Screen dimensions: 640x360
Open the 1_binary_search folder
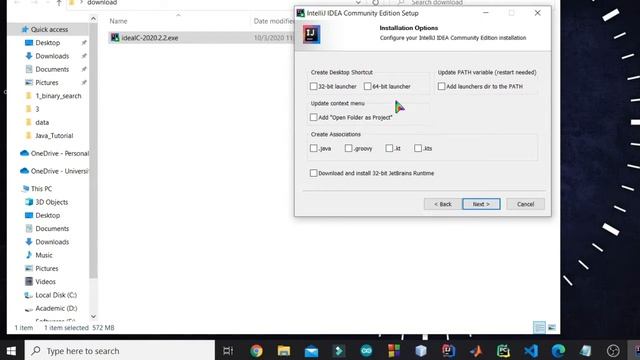[x=58, y=96]
